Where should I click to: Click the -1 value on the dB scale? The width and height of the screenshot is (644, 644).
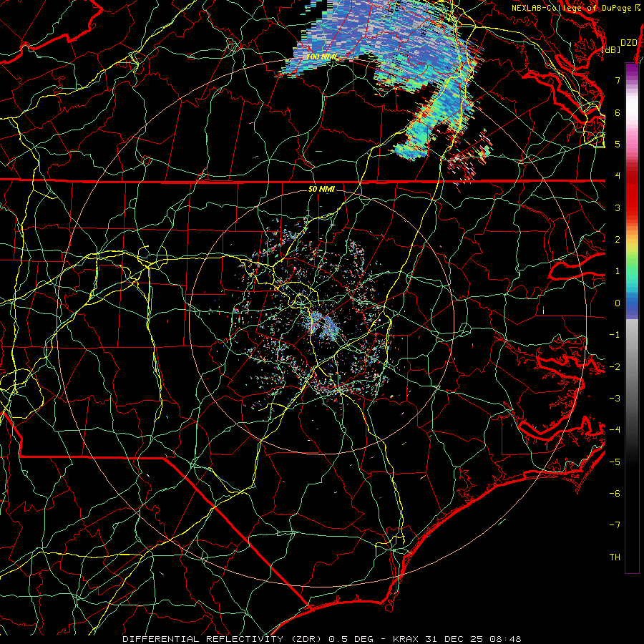615,335
